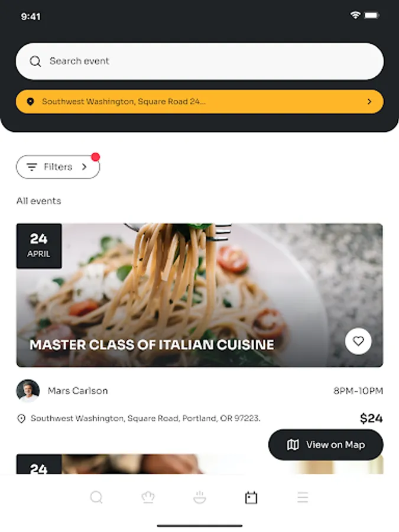Image resolution: width=399 pixels, height=532 pixels.
Task: Click the Search event input field
Action: coord(200,61)
